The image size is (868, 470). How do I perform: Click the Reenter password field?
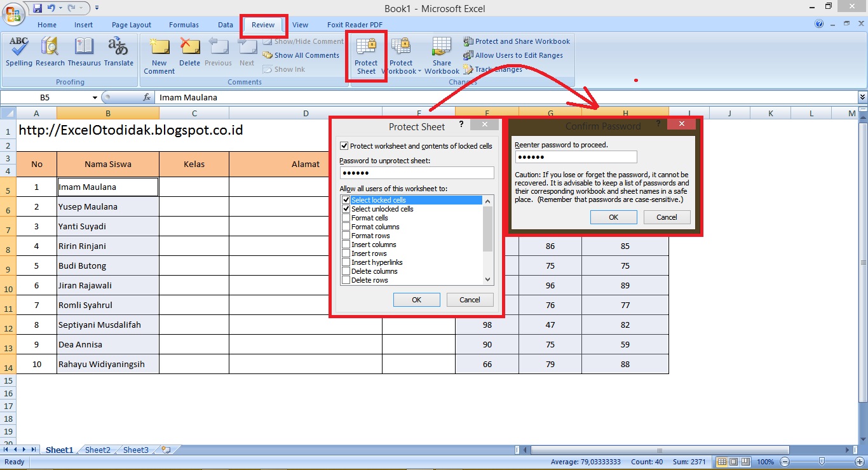[576, 157]
